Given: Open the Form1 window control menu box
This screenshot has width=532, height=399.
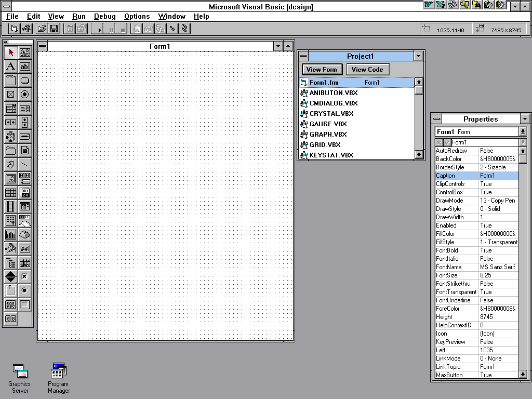Looking at the screenshot, I should pos(43,46).
